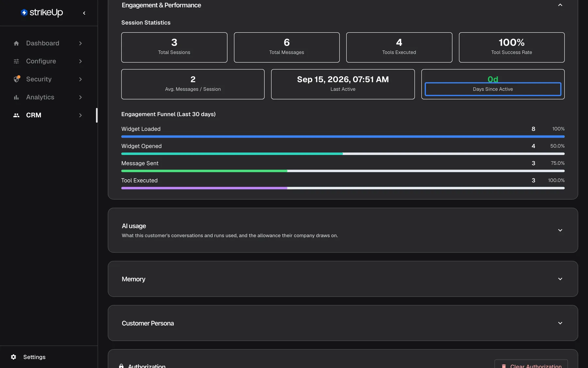Click the Message Sent progress bar

pyautogui.click(x=343, y=171)
